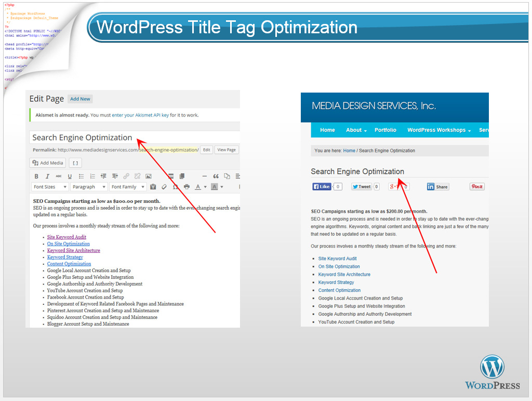Apply the background color A button

[x=215, y=187]
